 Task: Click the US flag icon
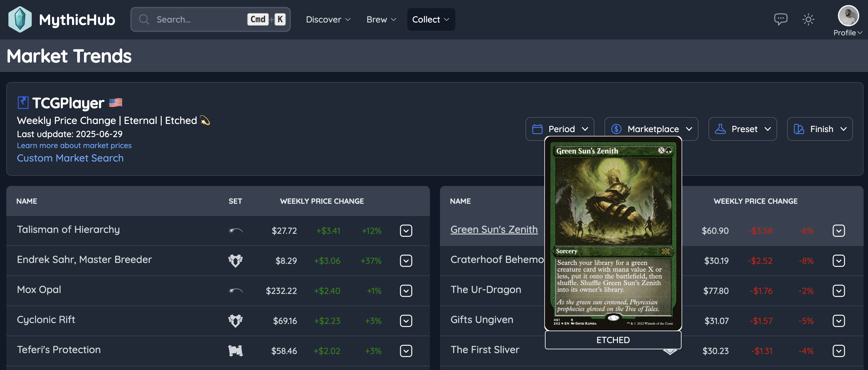(116, 102)
